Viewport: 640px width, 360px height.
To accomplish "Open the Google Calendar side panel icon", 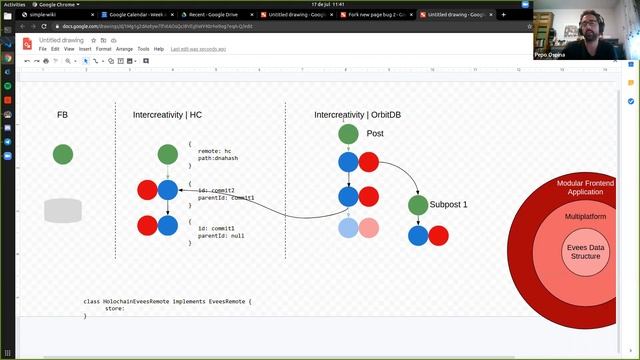I will [631, 64].
